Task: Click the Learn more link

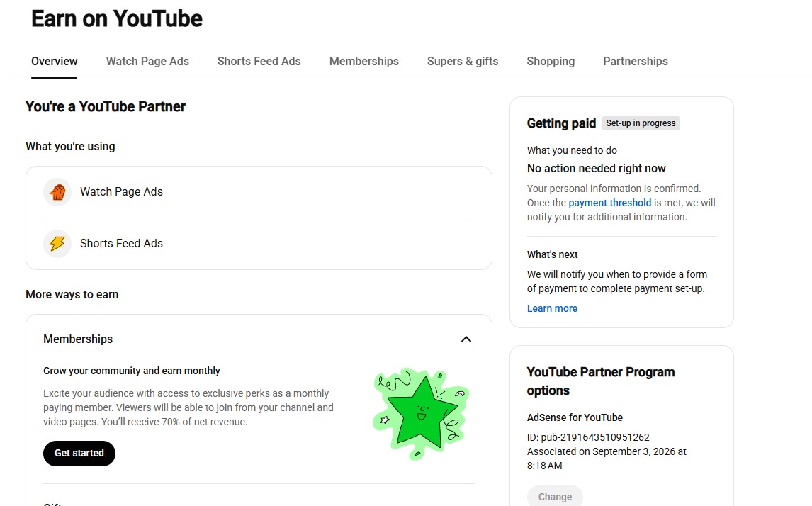Action: coord(552,308)
